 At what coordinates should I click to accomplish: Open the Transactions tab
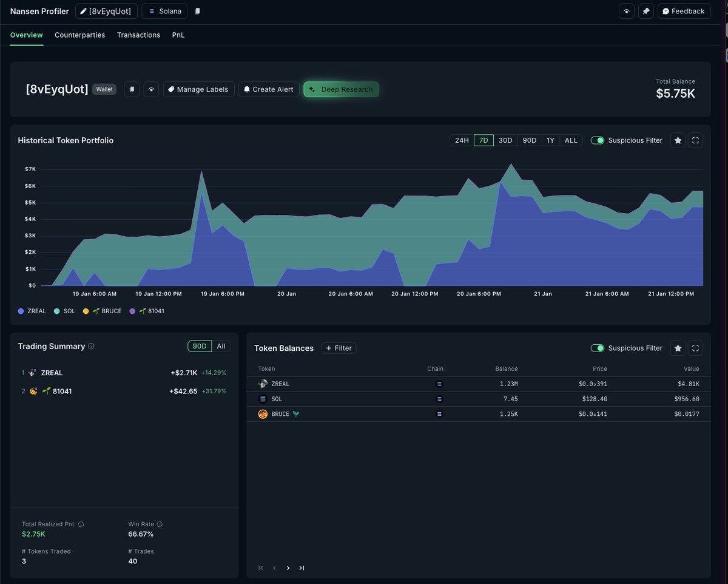(x=138, y=35)
